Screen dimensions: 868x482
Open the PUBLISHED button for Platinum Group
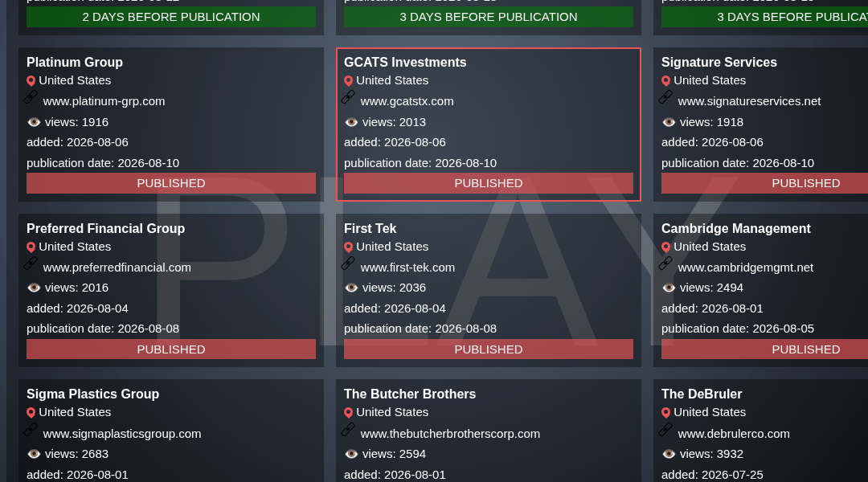171,183
